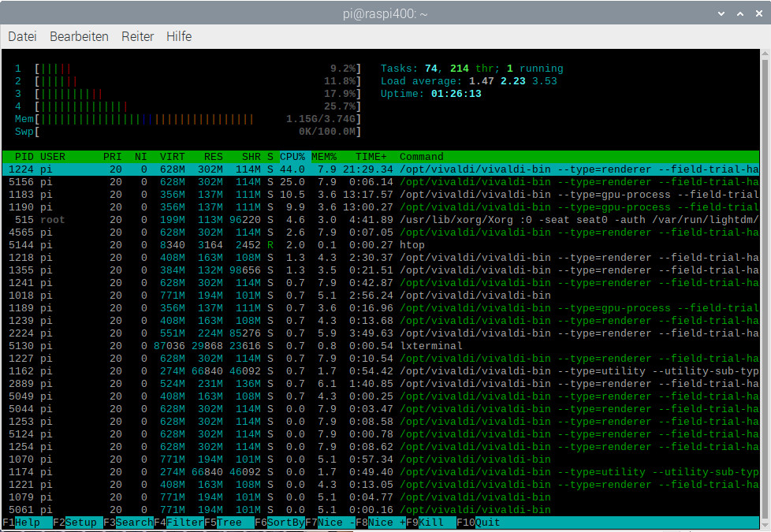
Task: Select process row with PID 1018
Action: point(381,296)
